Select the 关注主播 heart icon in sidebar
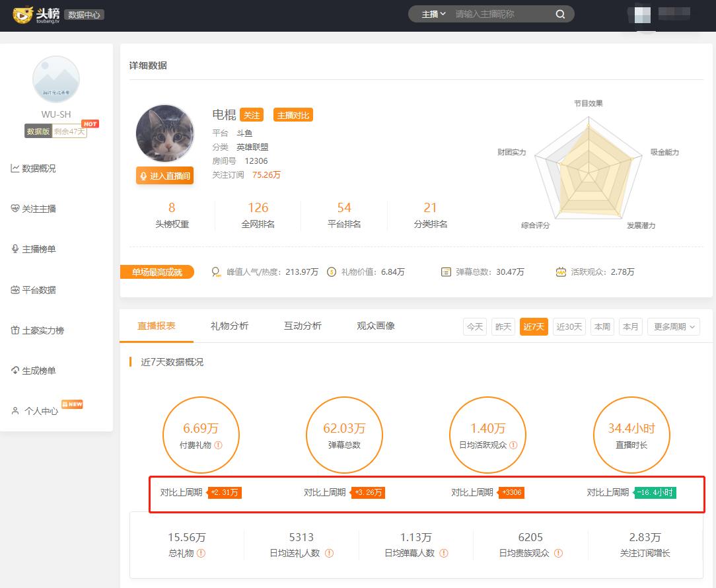The width and height of the screenshot is (716, 588). tap(15, 209)
